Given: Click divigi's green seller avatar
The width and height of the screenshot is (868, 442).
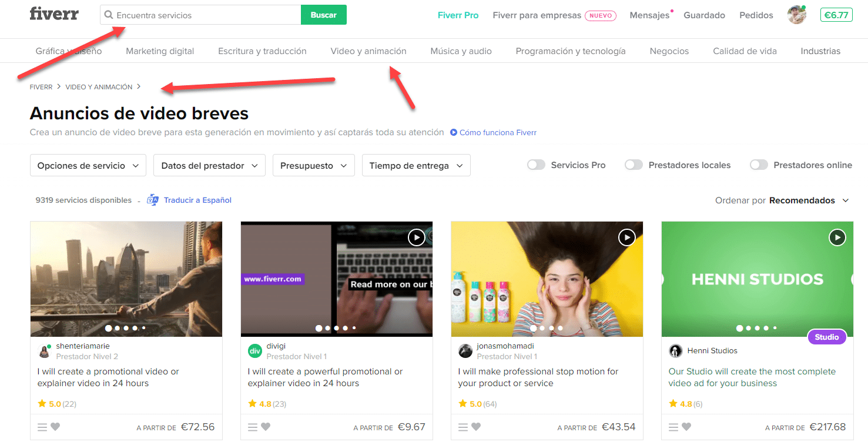Looking at the screenshot, I should [x=254, y=351].
